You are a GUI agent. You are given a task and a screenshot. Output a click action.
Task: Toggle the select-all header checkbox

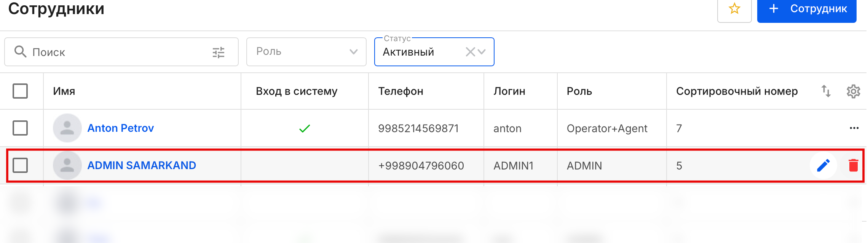click(20, 91)
